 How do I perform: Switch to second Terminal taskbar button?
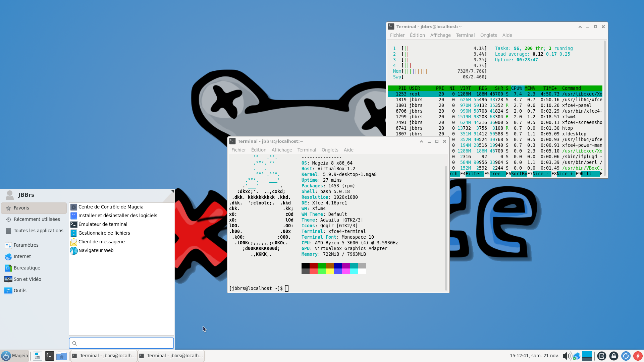point(171,356)
